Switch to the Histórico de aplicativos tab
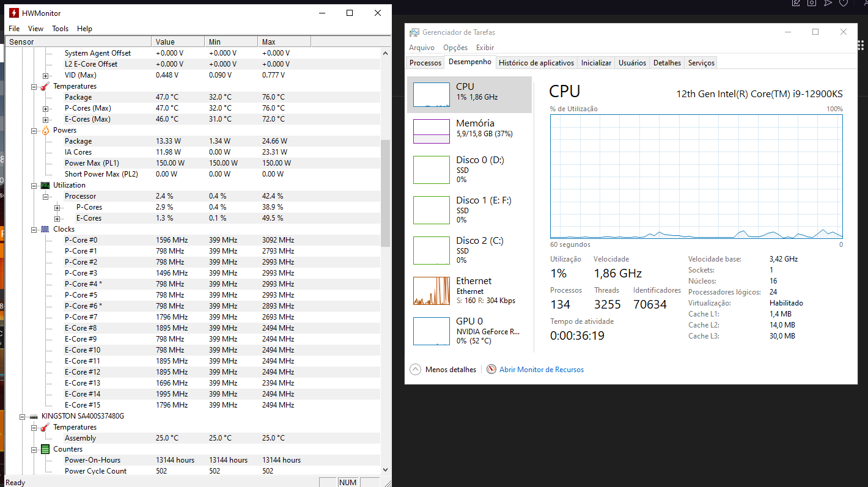Viewport: 868px width, 487px height. 536,63
